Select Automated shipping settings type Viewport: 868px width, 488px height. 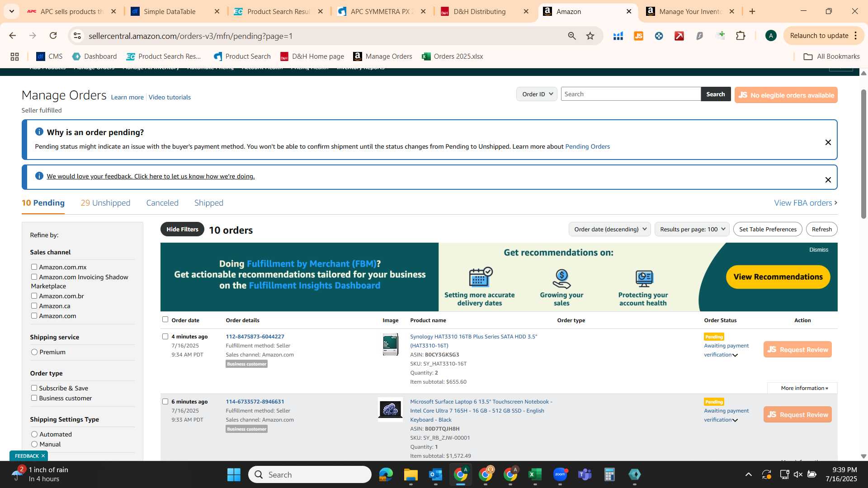pos(34,434)
